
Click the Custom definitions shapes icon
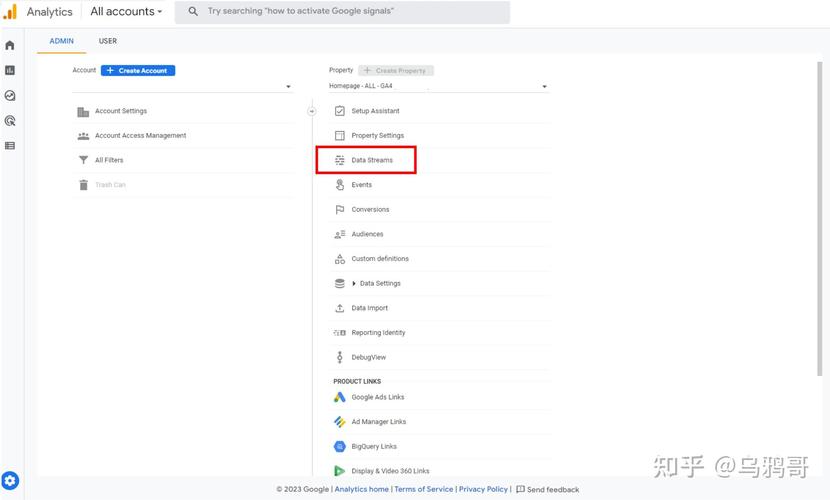(x=340, y=259)
